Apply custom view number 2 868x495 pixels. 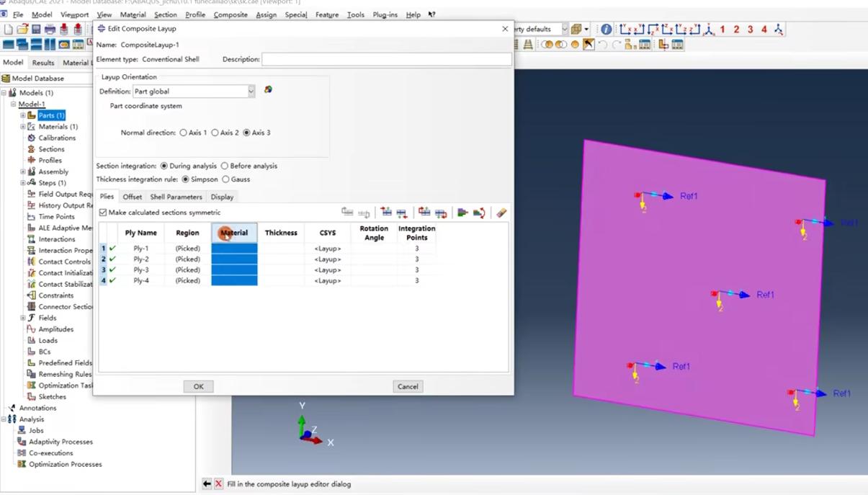(x=736, y=30)
